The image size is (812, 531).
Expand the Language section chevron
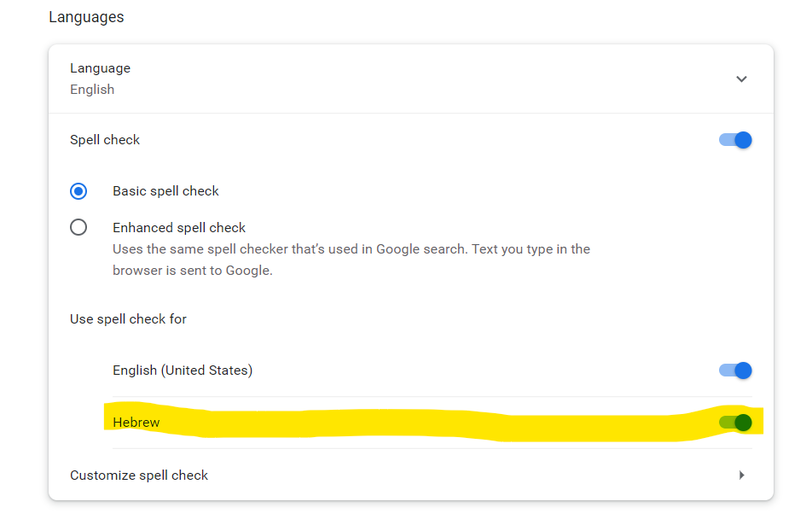point(741,79)
